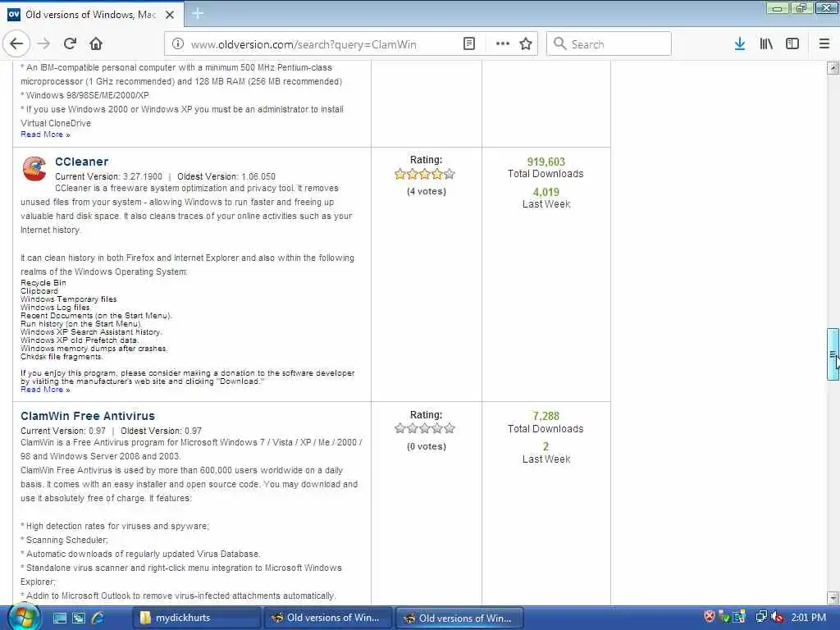Click Read More under Virtual CloneDrive
Viewport: 840px width, 630px height.
pos(45,135)
